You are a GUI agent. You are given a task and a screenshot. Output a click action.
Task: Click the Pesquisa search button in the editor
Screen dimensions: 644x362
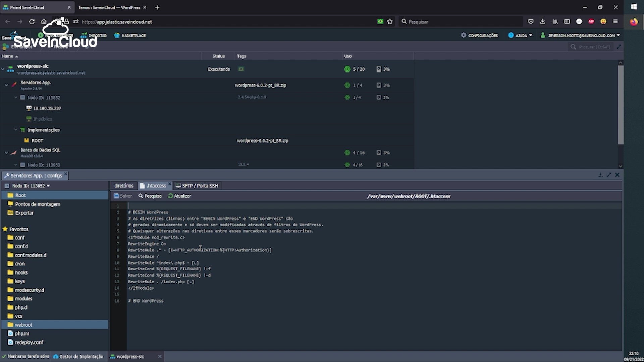(x=150, y=196)
